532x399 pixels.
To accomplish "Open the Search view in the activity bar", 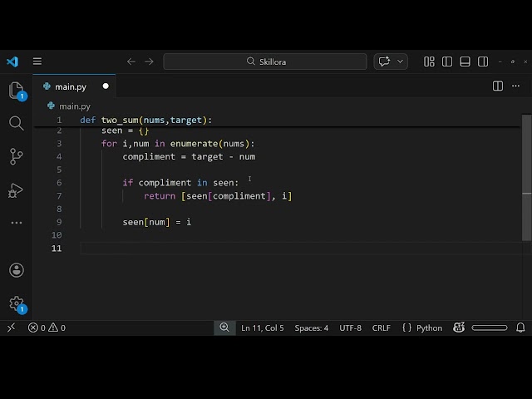I will tap(17, 123).
